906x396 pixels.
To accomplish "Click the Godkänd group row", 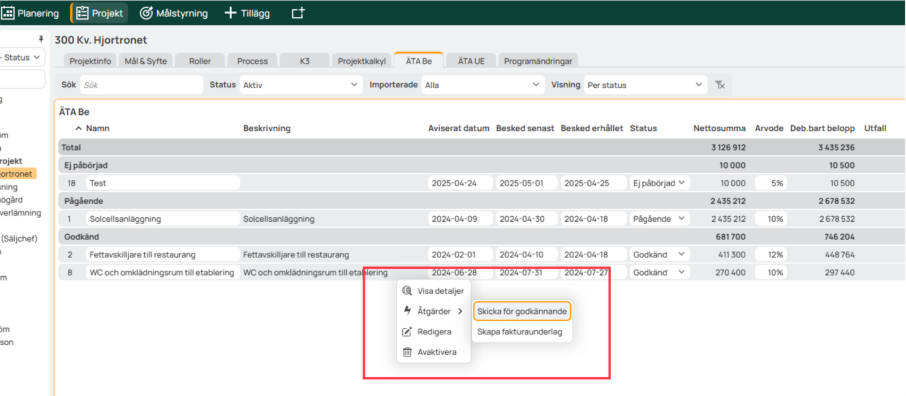I will 482,237.
